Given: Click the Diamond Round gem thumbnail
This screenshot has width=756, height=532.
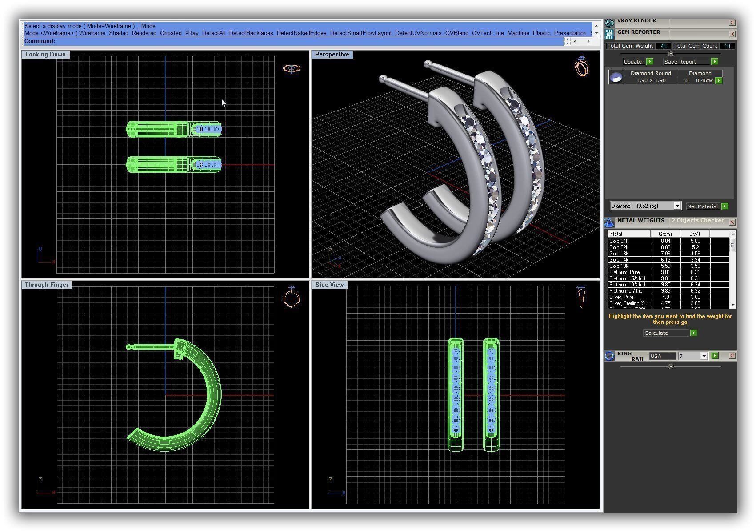Looking at the screenshot, I should point(616,78).
